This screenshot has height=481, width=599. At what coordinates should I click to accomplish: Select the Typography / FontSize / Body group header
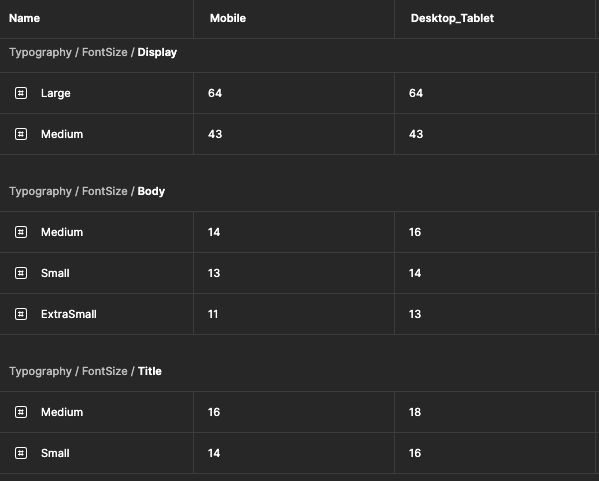[x=87, y=191]
